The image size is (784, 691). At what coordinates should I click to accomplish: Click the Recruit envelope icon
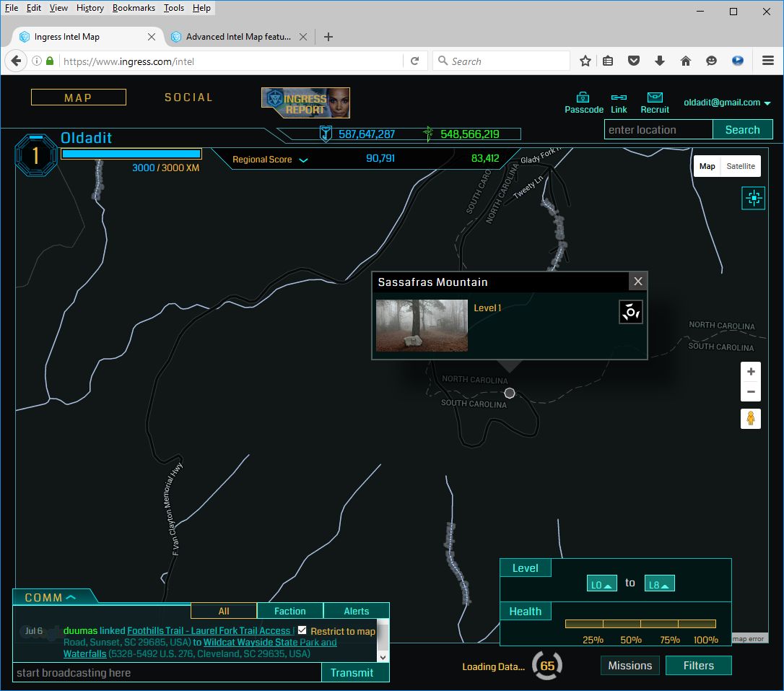click(655, 97)
